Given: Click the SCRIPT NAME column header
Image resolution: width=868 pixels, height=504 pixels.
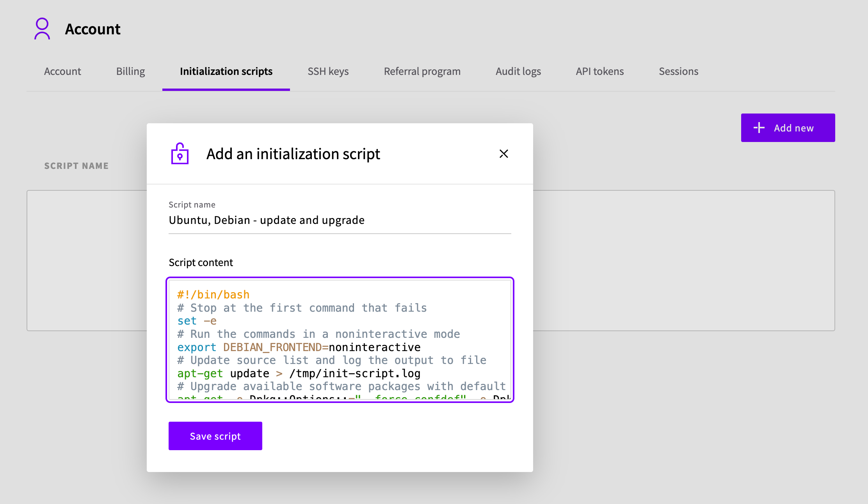Looking at the screenshot, I should 76,166.
